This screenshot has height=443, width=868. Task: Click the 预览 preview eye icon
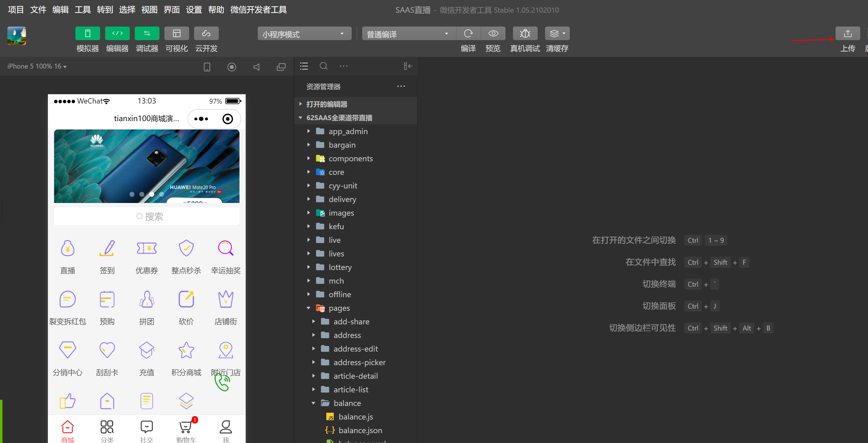tap(493, 33)
